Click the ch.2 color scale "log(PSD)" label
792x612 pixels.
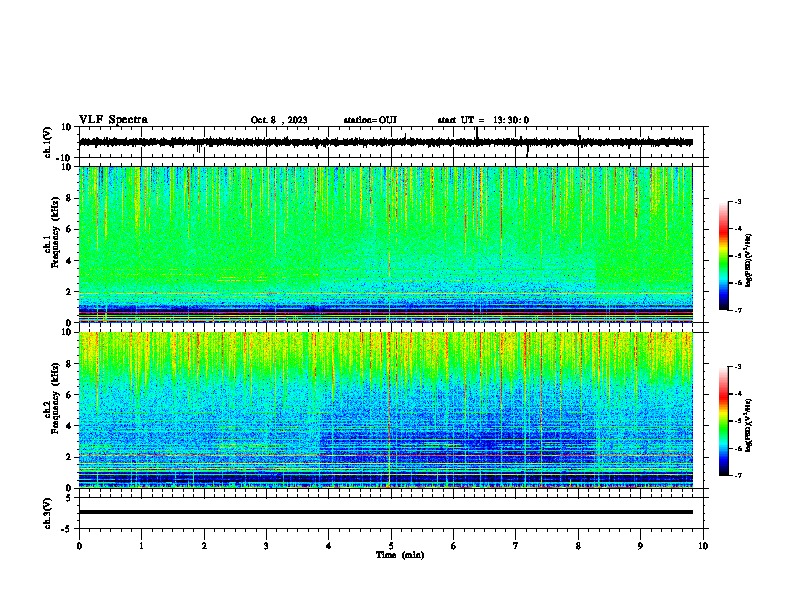coord(748,426)
